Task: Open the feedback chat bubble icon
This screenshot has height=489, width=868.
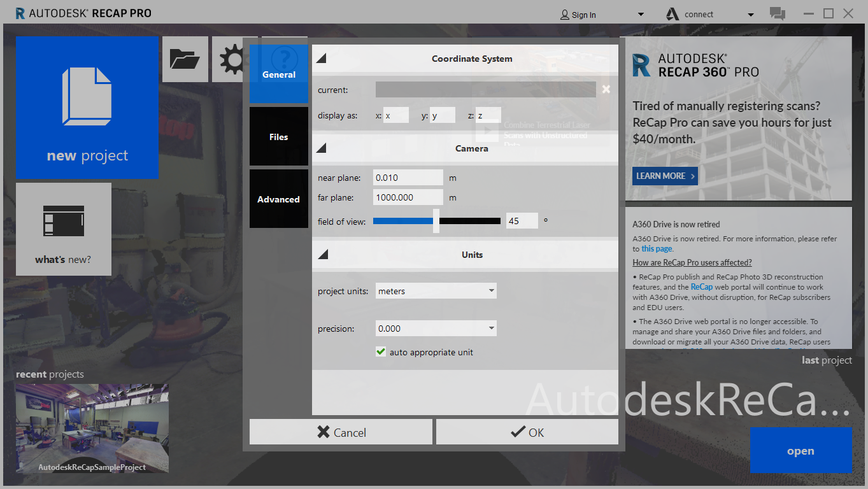Action: tap(777, 13)
